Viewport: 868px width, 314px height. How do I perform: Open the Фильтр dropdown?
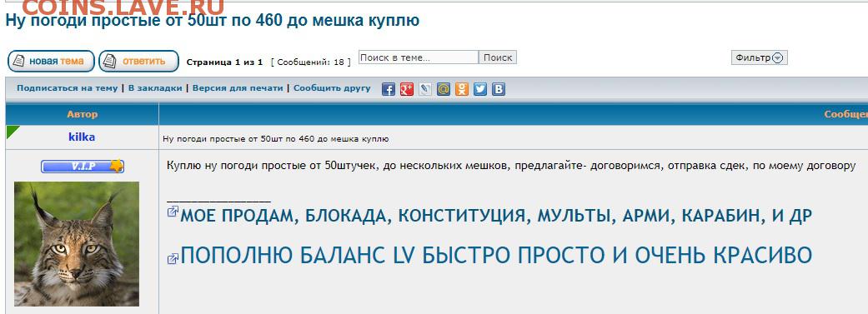click(x=759, y=57)
